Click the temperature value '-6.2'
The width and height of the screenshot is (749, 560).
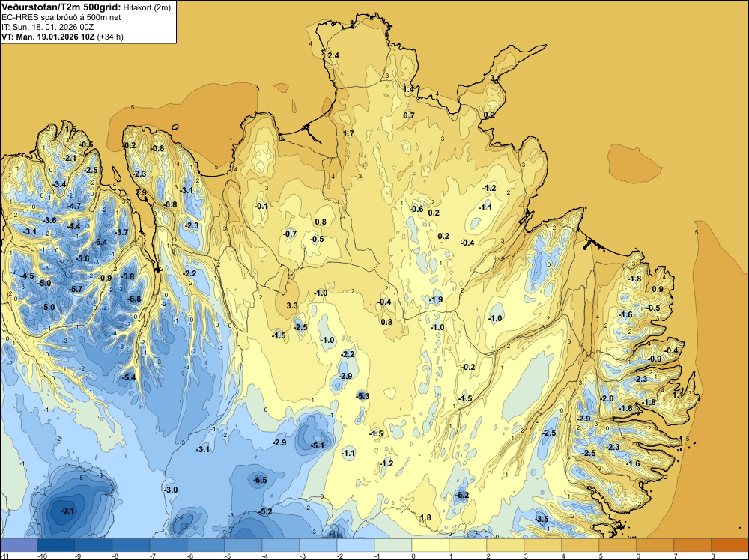click(462, 495)
